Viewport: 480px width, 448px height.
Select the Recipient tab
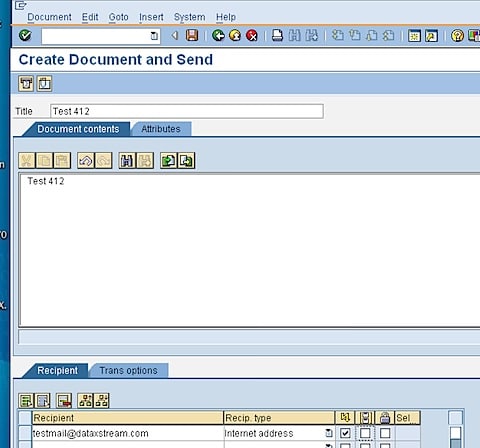point(57,371)
